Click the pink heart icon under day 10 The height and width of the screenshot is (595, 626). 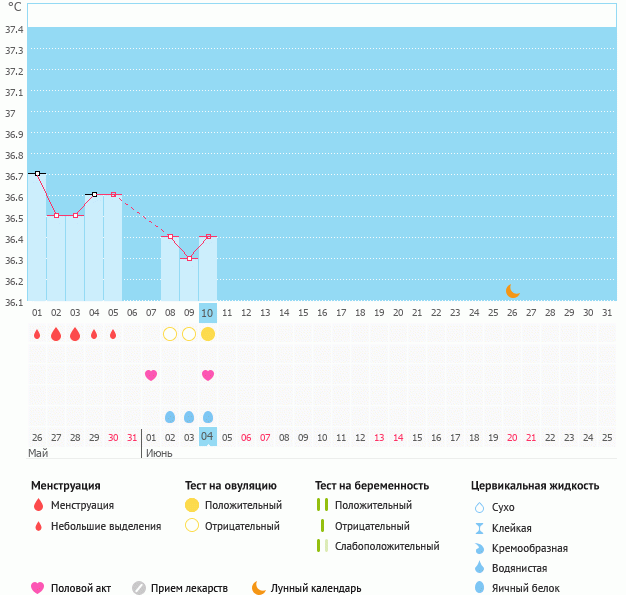[208, 375]
